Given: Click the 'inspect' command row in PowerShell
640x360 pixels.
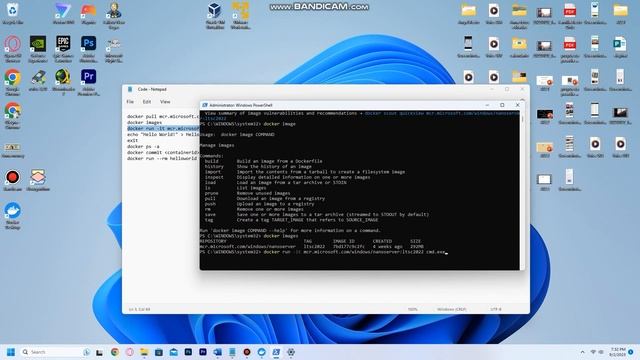Looking at the screenshot, I should coord(287,177).
